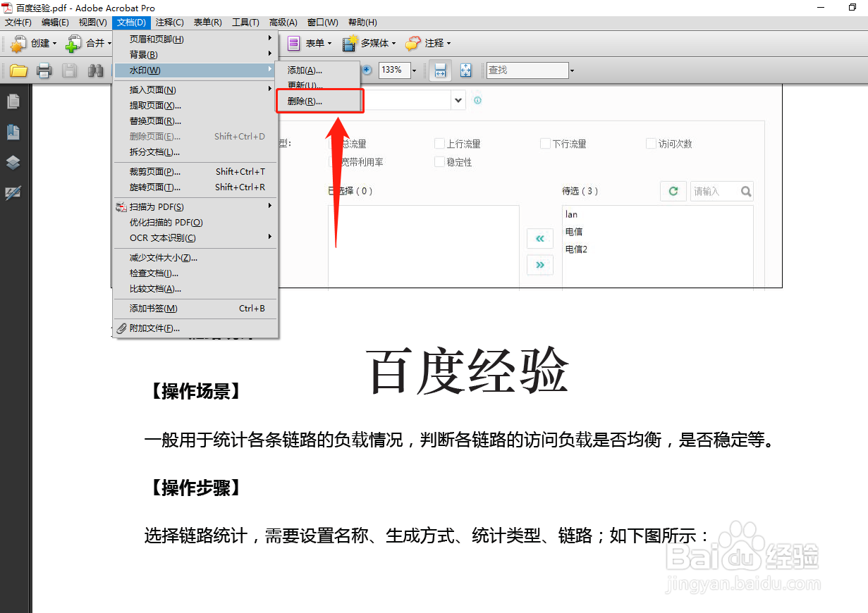This screenshot has width=868, height=613.
Task: Click the Combine (合并) toolbar icon
Action: [x=74, y=44]
